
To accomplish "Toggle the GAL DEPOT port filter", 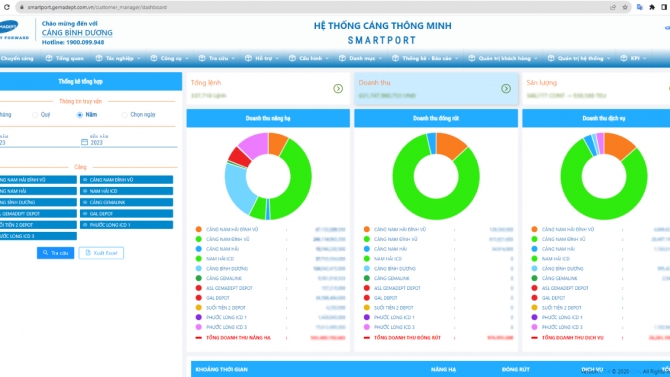I will point(126,213).
